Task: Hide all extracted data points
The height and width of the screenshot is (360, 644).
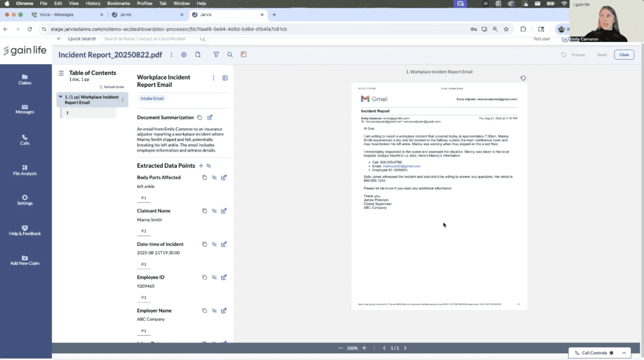Action: [x=209, y=166]
